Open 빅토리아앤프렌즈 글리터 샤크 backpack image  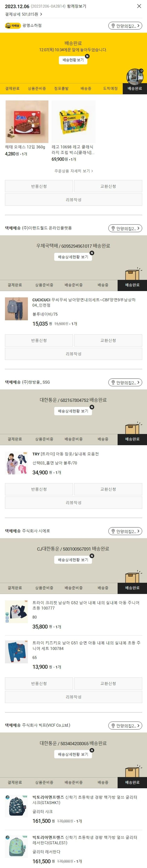[x=16, y=806]
